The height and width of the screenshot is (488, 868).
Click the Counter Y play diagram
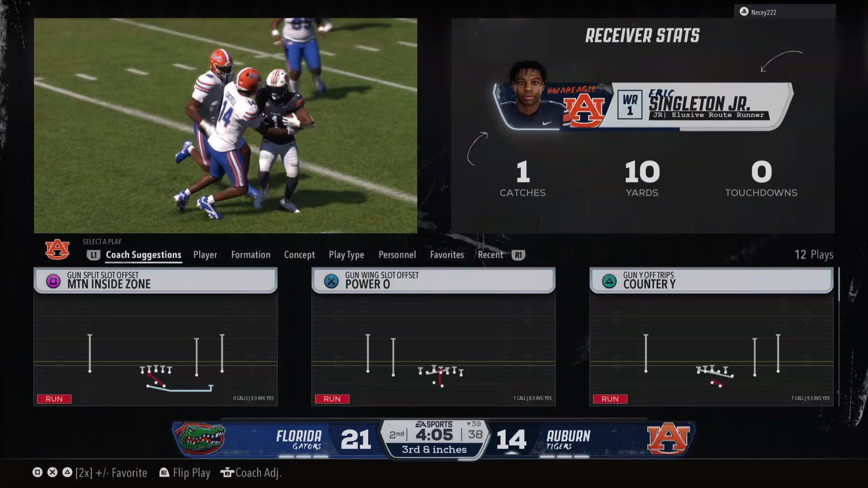coord(712,350)
